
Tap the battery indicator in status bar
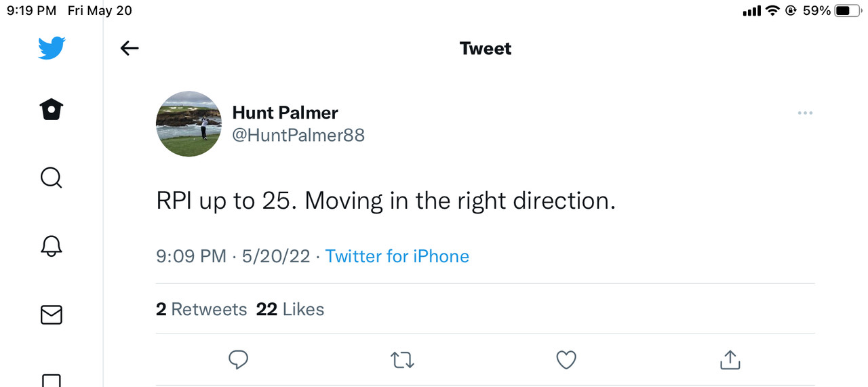coord(848,11)
